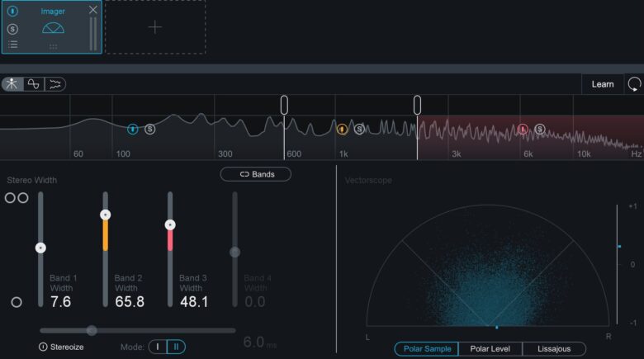The image size is (644, 359).
Task: Click the Bands link button
Action: coord(256,174)
